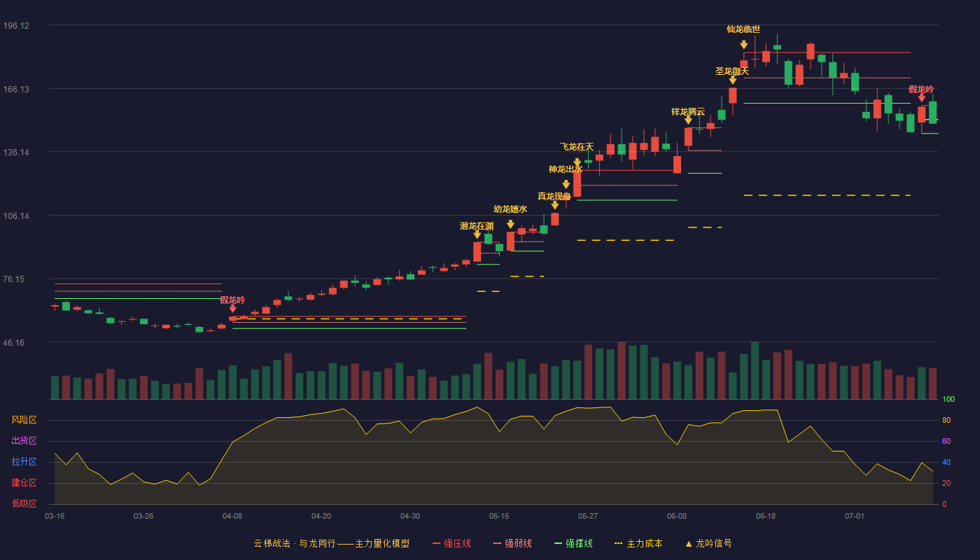This screenshot has height=560, width=980.
Task: Click the arrow marker under 圣龙御天
Action: click(732, 80)
